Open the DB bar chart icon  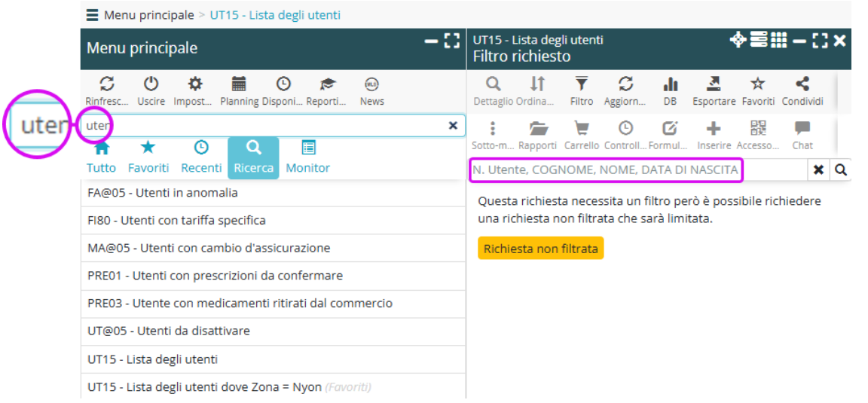670,84
